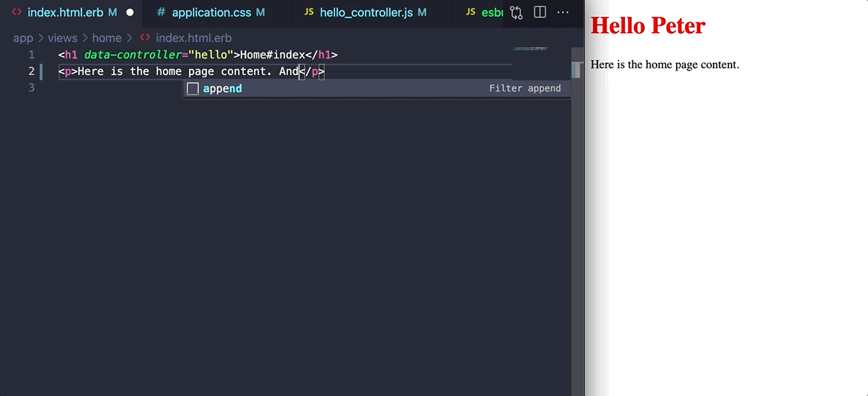Split the editor to the right
Image resolution: width=868 pixels, height=396 pixels.
tap(540, 12)
